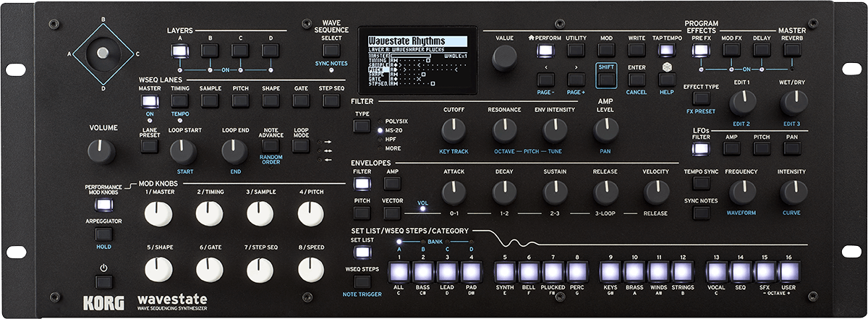Turn Mod Knob 1 Master
The width and height of the screenshot is (868, 319).
pos(158,213)
